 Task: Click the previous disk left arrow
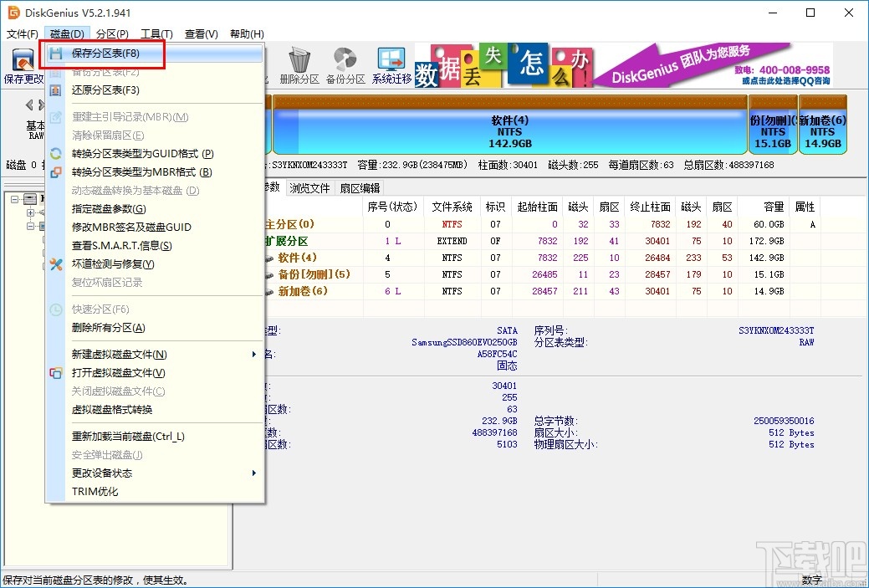[x=29, y=105]
